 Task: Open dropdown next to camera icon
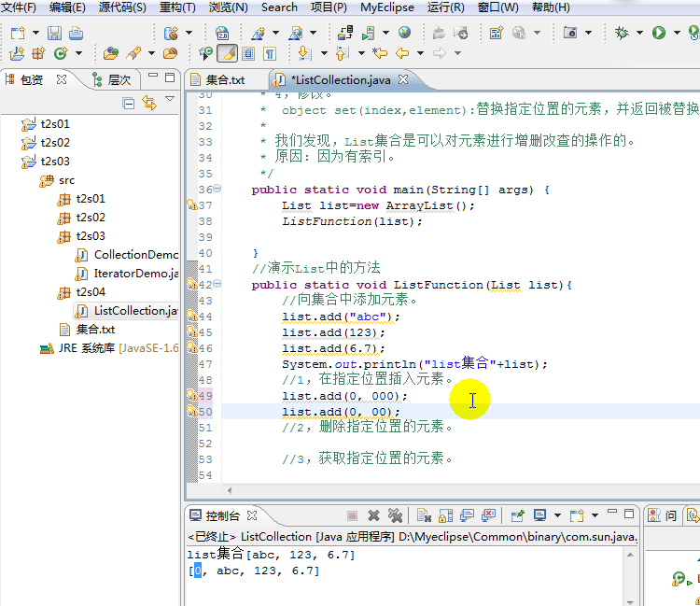coord(588,33)
